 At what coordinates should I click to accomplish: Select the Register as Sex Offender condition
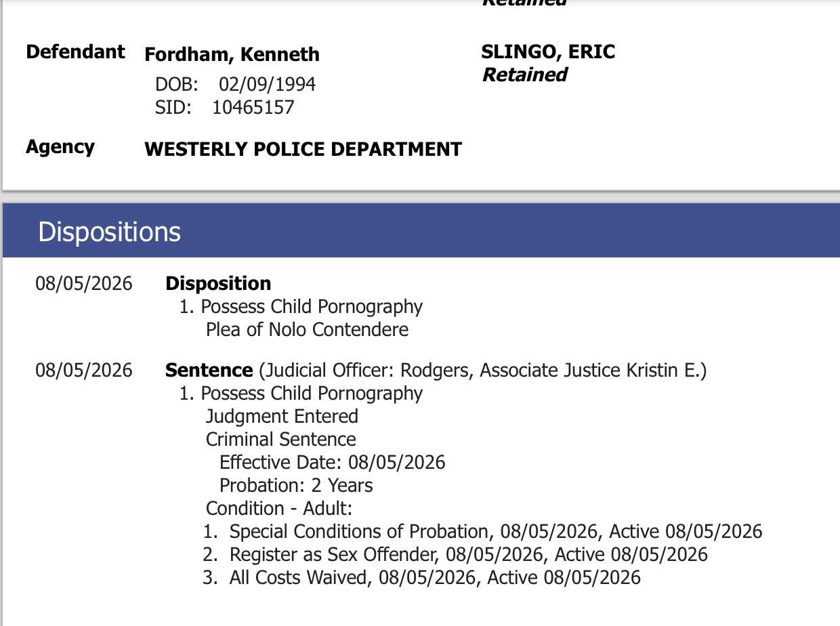pos(455,554)
